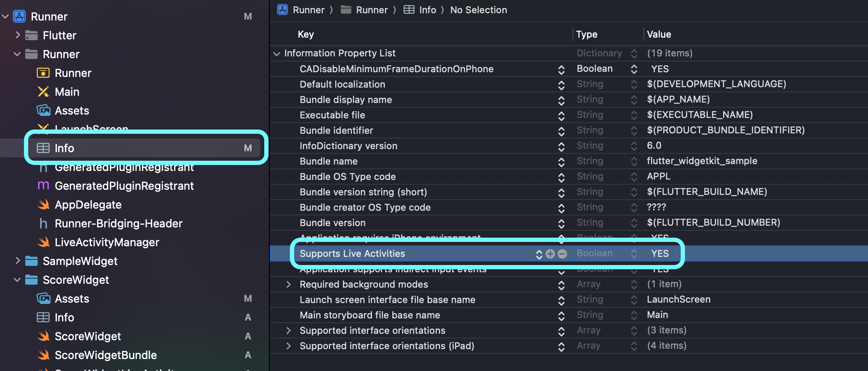Select the 6.0 InfoDictionary version value
Screen dimensions: 868x371
[654, 146]
